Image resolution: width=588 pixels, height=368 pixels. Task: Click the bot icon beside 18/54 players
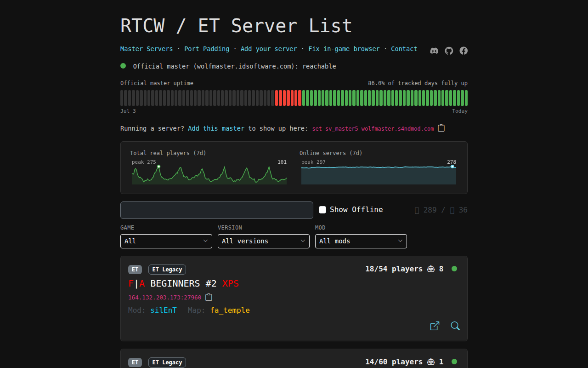[x=431, y=269]
